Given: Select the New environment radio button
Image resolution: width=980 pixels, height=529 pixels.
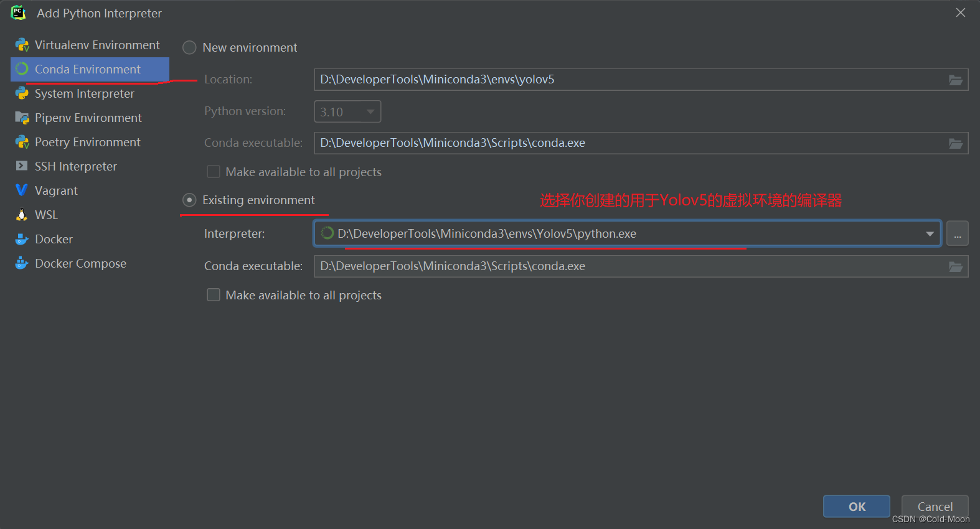Looking at the screenshot, I should click(x=189, y=47).
